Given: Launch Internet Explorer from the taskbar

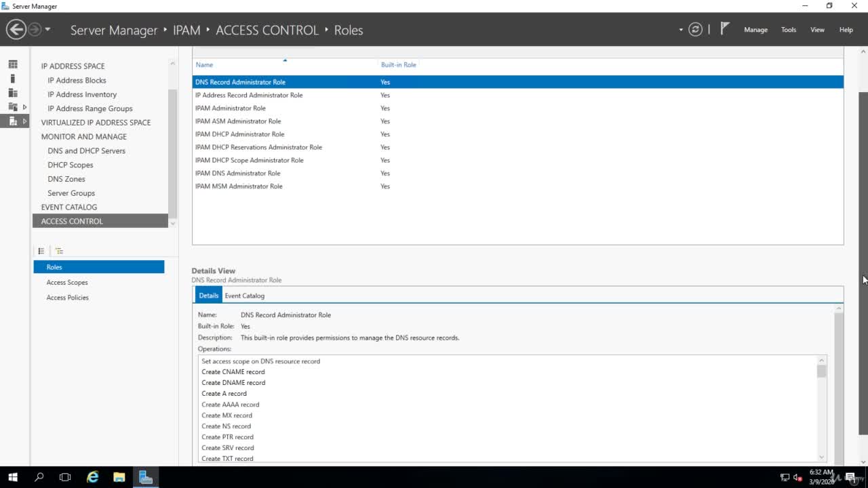Looking at the screenshot, I should click(92, 477).
